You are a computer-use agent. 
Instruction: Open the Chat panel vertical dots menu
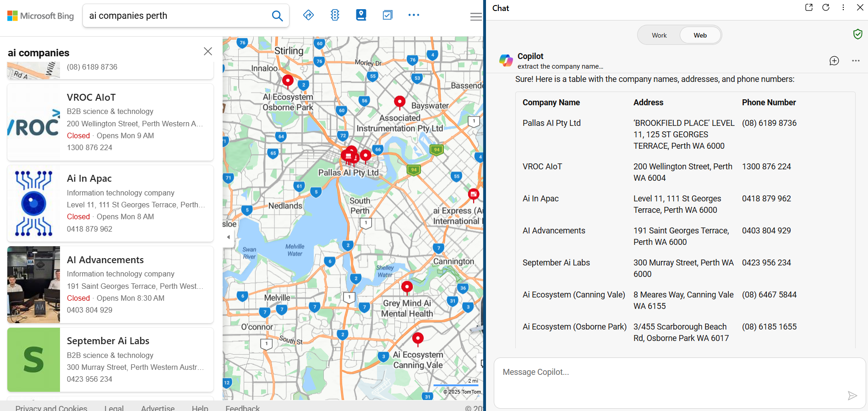[843, 7]
